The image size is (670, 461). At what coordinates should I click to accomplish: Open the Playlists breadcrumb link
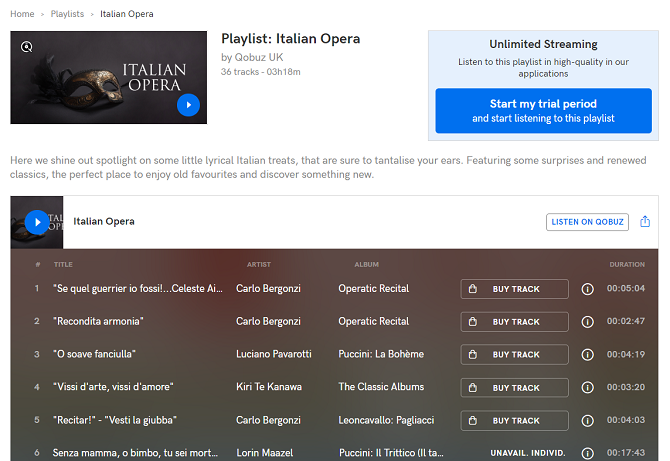pos(67,14)
